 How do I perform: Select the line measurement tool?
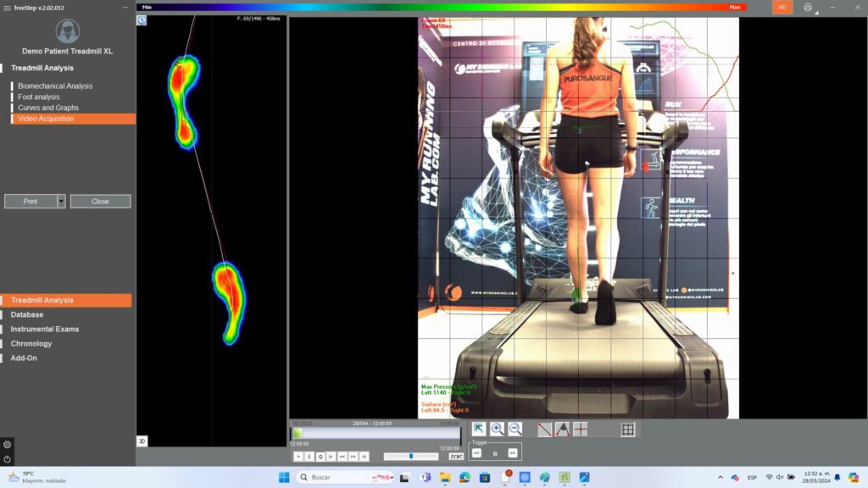pos(544,430)
